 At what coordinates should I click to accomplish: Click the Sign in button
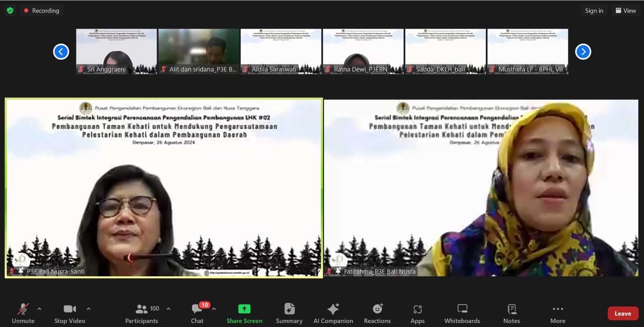pyautogui.click(x=594, y=11)
